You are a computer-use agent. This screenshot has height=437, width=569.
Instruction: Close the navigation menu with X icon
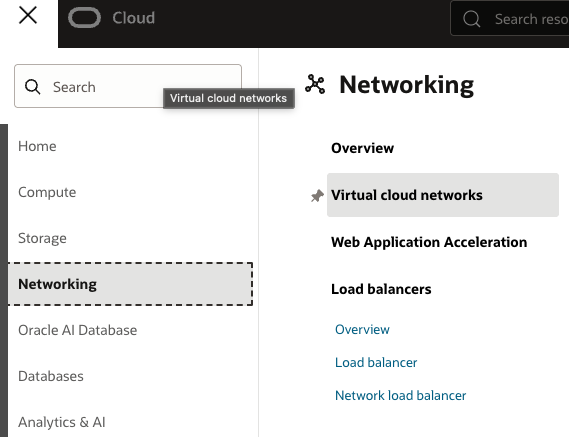[28, 16]
